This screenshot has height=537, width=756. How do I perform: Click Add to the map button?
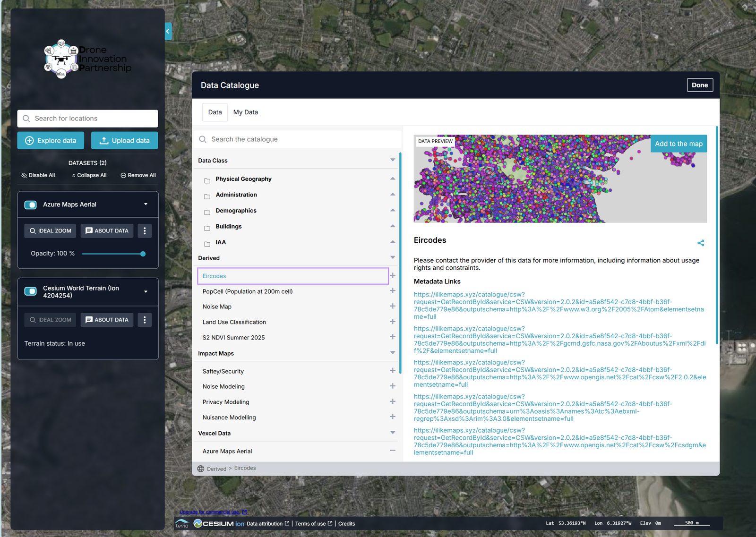click(x=679, y=144)
